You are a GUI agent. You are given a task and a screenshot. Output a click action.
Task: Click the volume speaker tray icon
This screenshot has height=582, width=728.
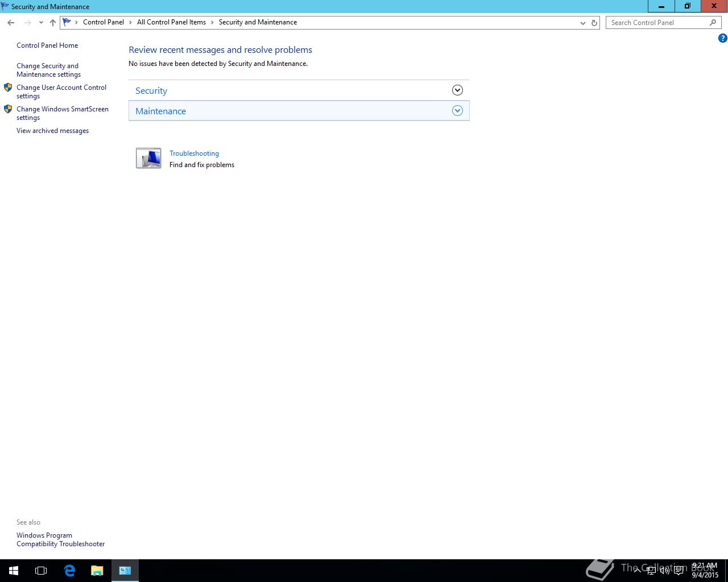click(664, 571)
